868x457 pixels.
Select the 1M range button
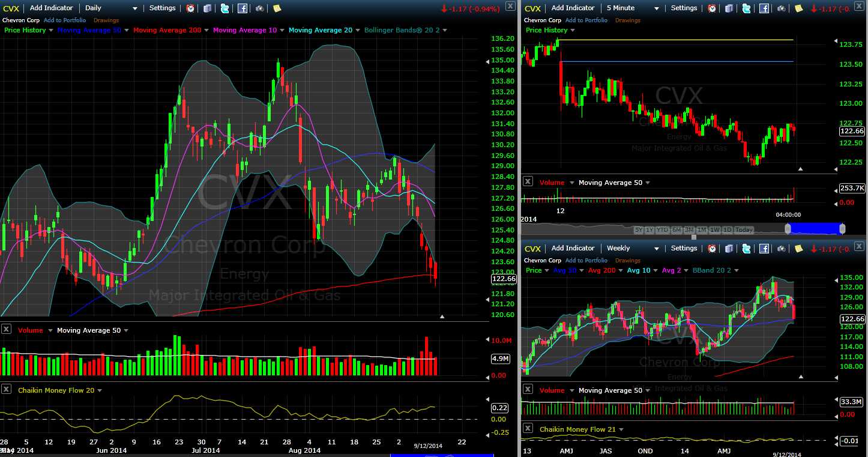click(702, 230)
